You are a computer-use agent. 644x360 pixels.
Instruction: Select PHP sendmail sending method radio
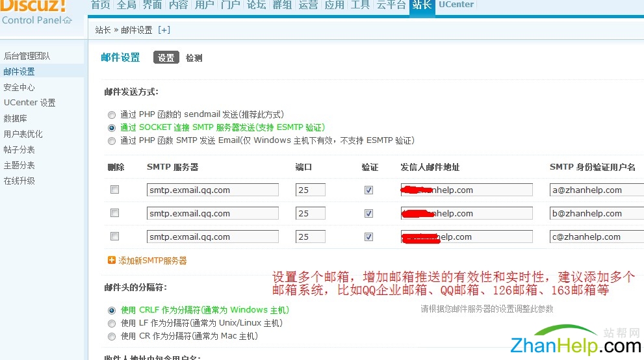(112, 115)
